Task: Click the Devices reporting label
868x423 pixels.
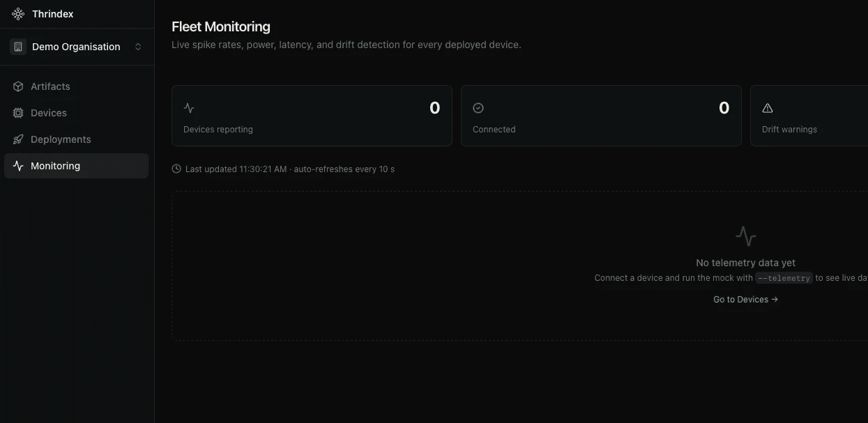Action: point(218,130)
